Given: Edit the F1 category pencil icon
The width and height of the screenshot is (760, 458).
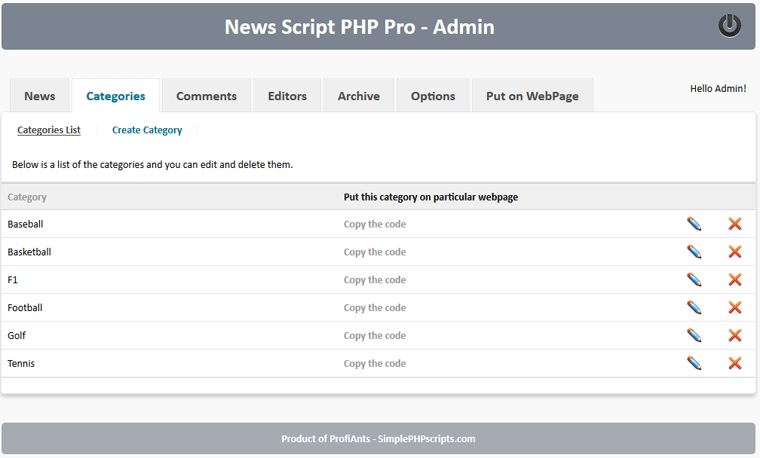Looking at the screenshot, I should click(694, 280).
